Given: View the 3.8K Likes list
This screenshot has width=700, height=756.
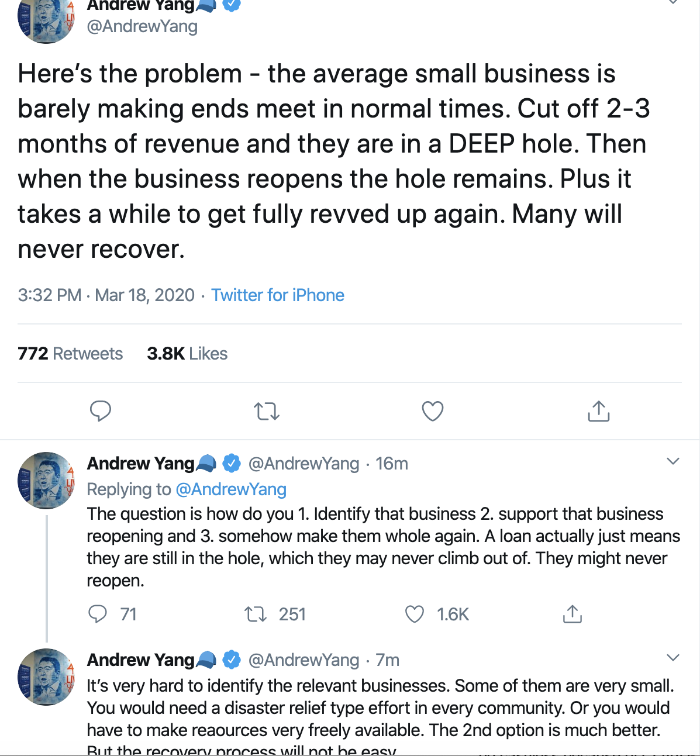Looking at the screenshot, I should [187, 354].
